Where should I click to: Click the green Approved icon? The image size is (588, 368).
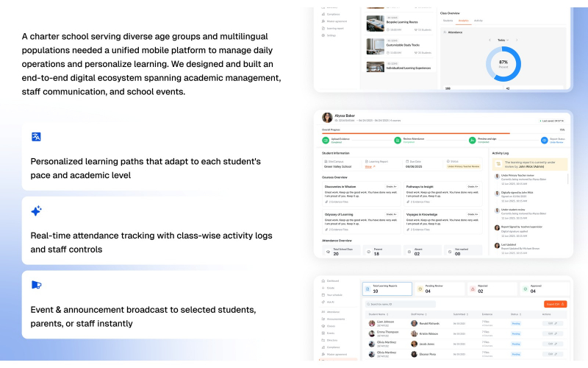(525, 289)
